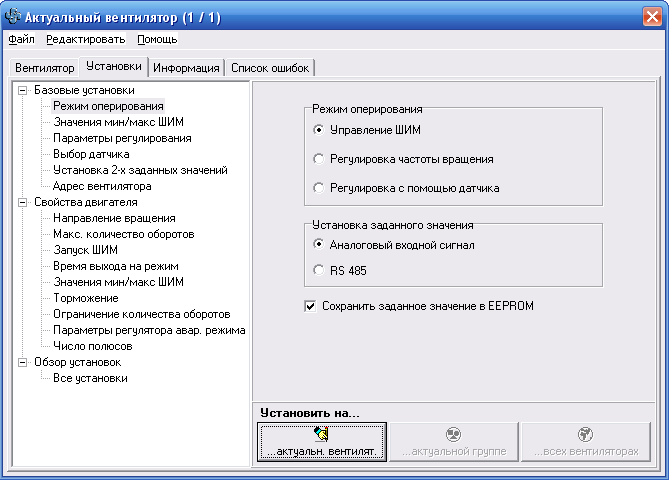The height and width of the screenshot is (480, 669).
Task: Click the hand icon on актуальн. вентилят. button
Action: click(x=322, y=434)
